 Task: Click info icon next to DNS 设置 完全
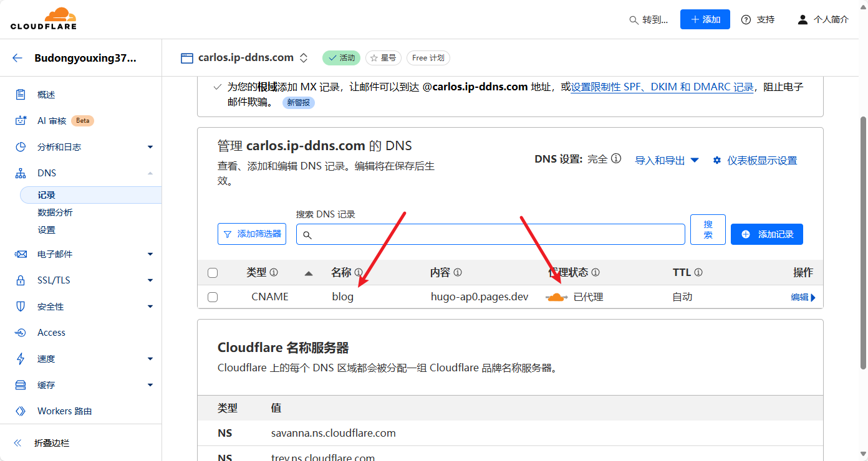click(x=616, y=159)
